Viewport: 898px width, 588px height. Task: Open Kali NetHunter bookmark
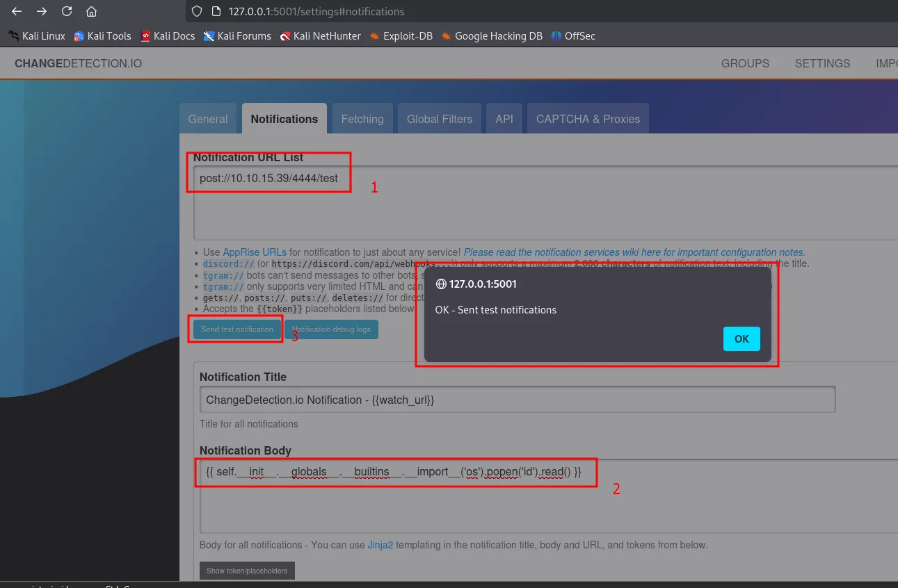pyautogui.click(x=320, y=36)
